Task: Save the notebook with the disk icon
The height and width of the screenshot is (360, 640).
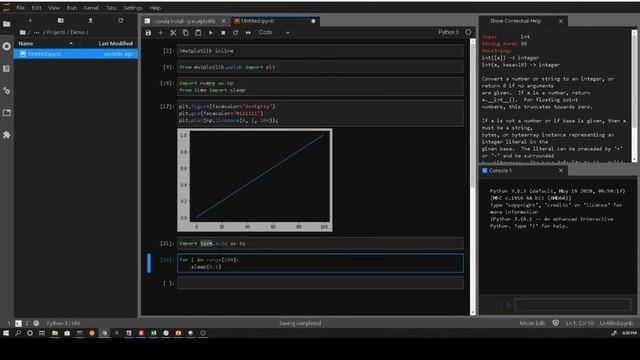Action: pos(148,33)
